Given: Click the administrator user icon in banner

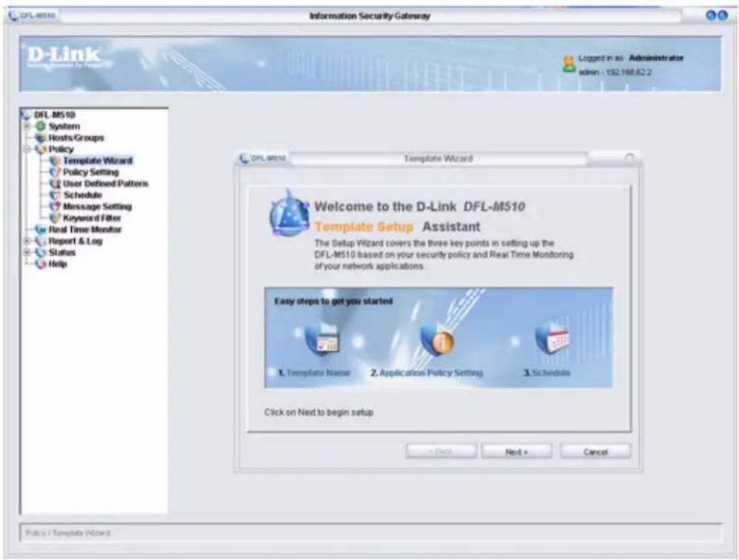Looking at the screenshot, I should click(x=569, y=64).
